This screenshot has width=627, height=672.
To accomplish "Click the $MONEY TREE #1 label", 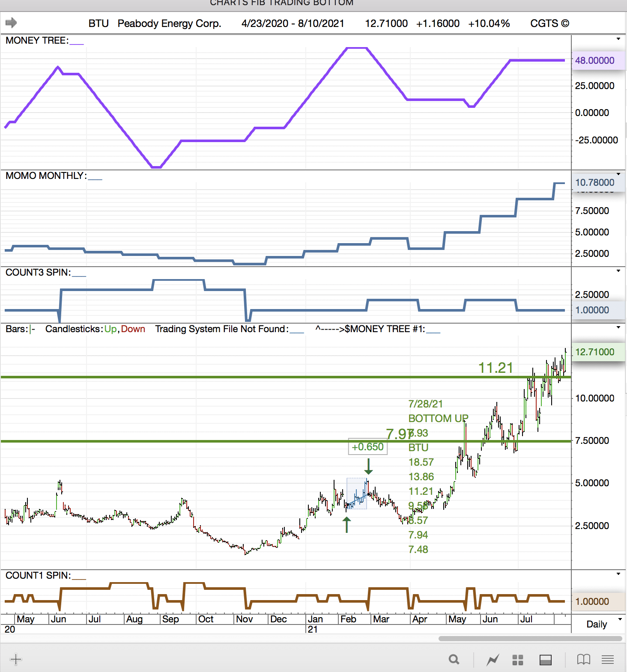I will [385, 329].
